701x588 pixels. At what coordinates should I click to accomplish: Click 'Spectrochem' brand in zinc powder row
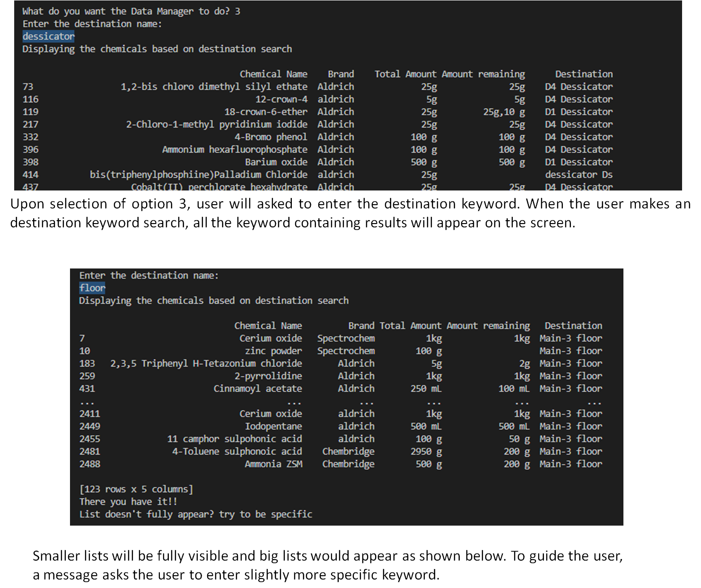coord(346,351)
